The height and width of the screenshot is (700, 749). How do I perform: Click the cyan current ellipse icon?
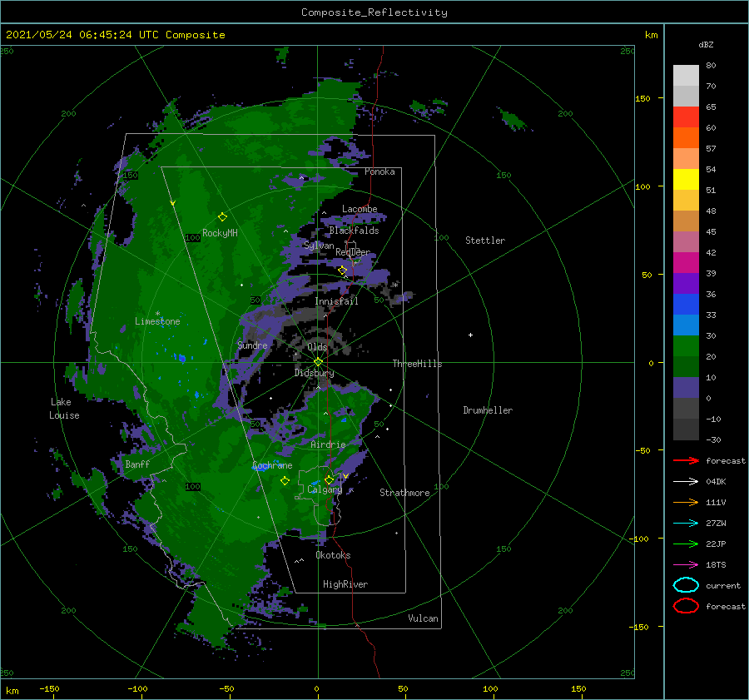click(x=686, y=585)
